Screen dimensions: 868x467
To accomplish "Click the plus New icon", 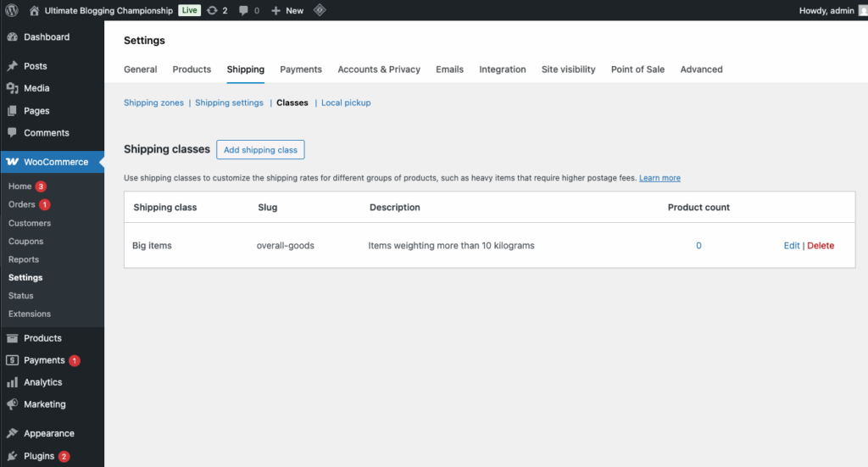I will [x=275, y=10].
